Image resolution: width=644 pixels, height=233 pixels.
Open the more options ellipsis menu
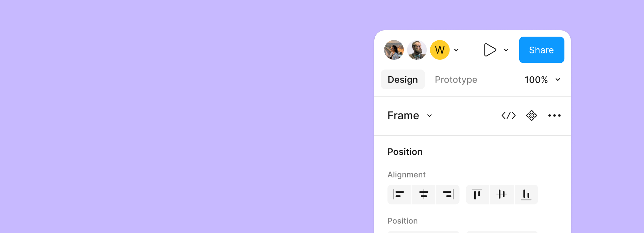pyautogui.click(x=554, y=115)
